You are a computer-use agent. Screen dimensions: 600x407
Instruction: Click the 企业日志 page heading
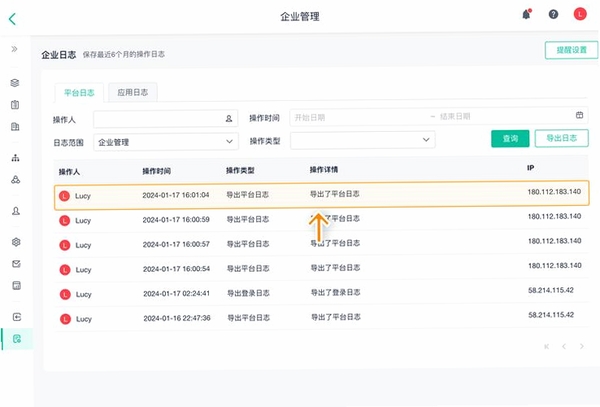point(59,55)
